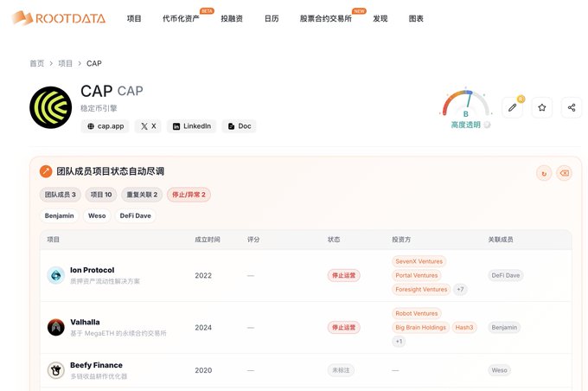
Task: Click the 2024 founding year cell
Action: click(x=203, y=327)
